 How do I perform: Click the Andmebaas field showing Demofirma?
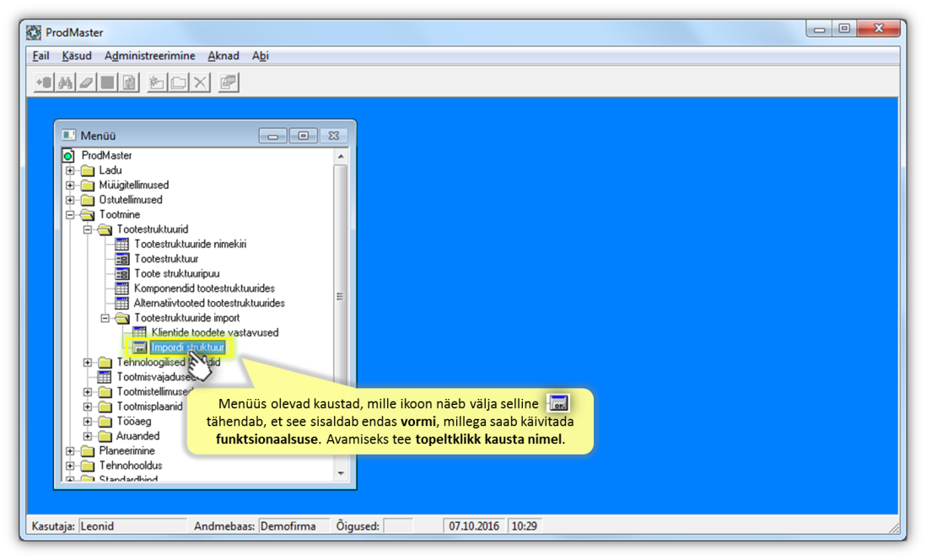(x=293, y=525)
